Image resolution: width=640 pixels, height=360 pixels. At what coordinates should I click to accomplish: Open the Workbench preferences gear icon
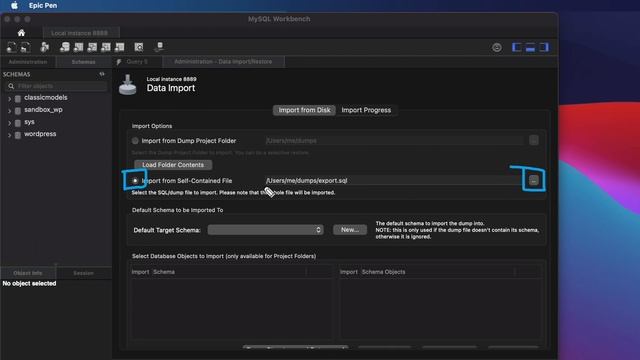pos(497,47)
